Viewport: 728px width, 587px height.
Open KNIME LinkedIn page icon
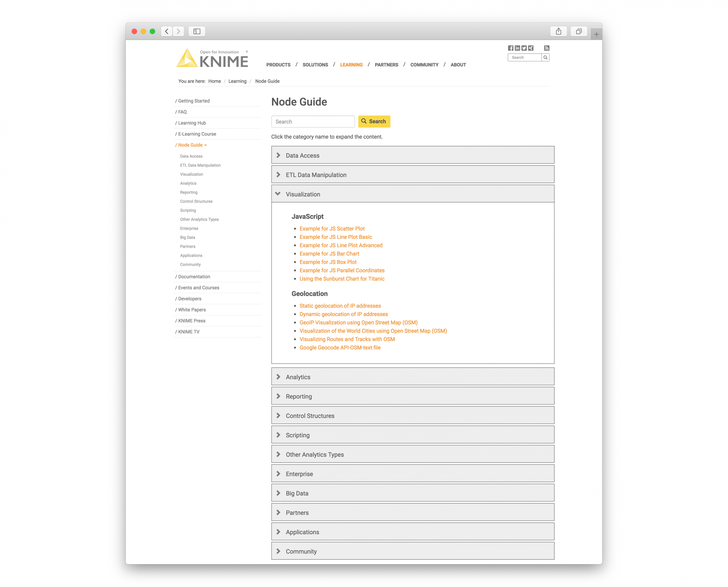[517, 48]
